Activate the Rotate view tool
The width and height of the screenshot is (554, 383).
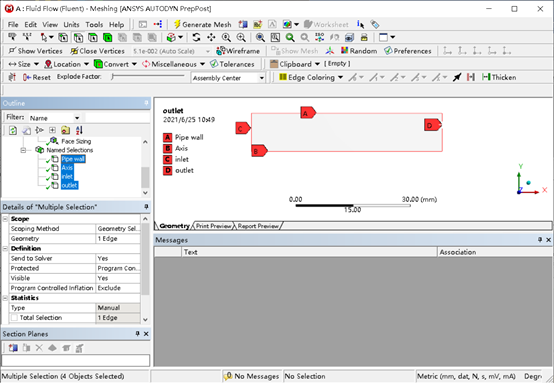(x=196, y=37)
